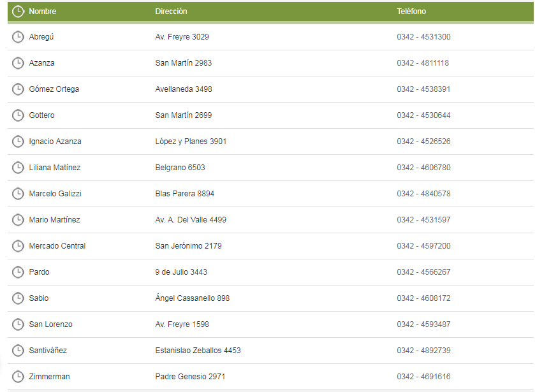Click the Dirección column header
The image size is (535, 392).
coord(171,11)
